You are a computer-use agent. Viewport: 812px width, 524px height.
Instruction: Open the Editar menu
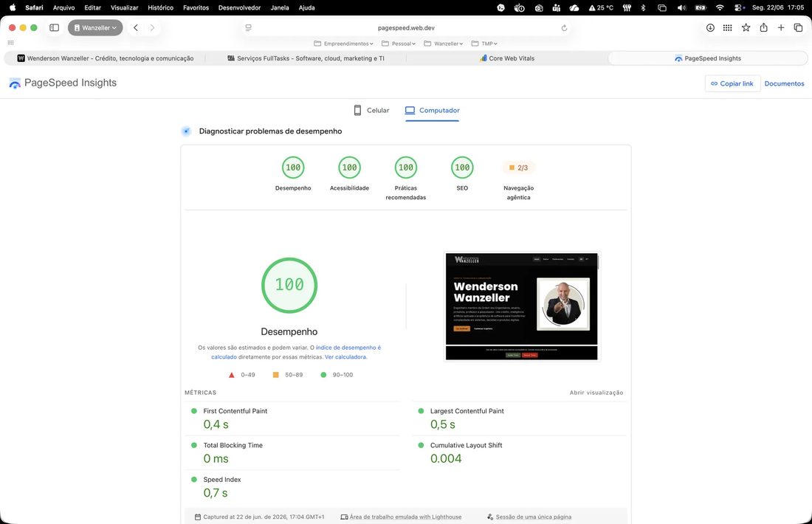(x=93, y=8)
